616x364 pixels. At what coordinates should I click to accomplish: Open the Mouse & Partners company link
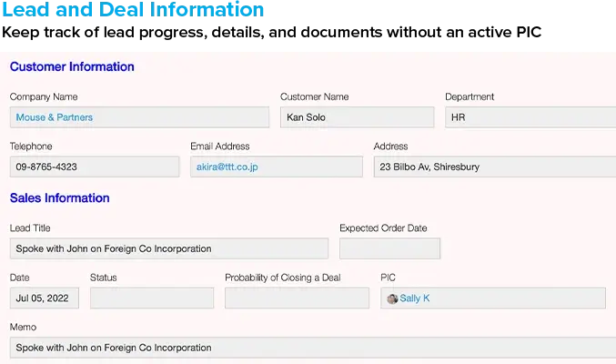55,117
